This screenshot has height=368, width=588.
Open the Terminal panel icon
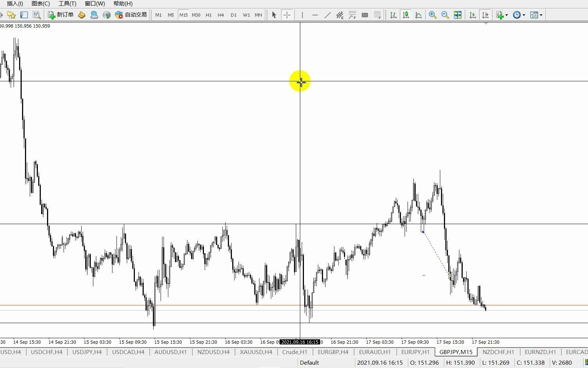point(24,15)
